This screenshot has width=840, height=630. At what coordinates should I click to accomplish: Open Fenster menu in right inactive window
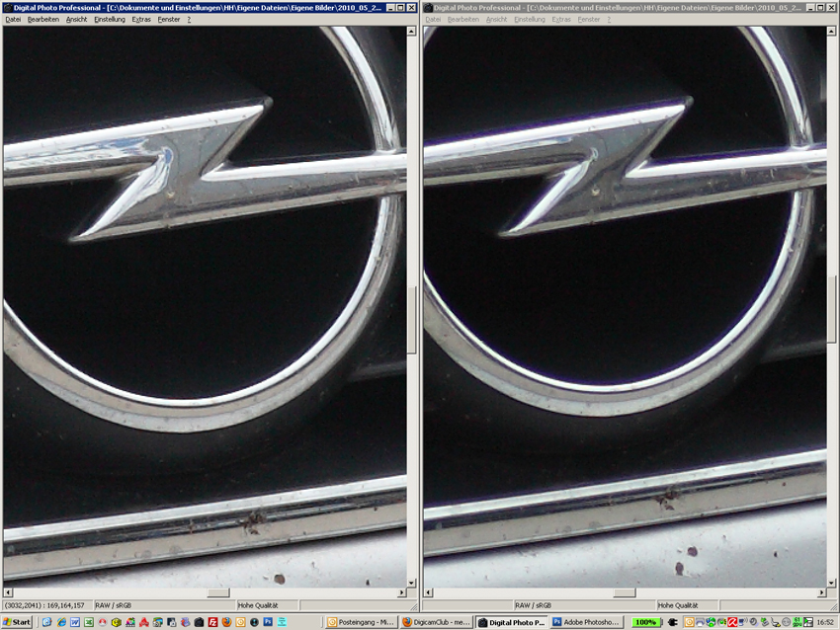coord(589,20)
